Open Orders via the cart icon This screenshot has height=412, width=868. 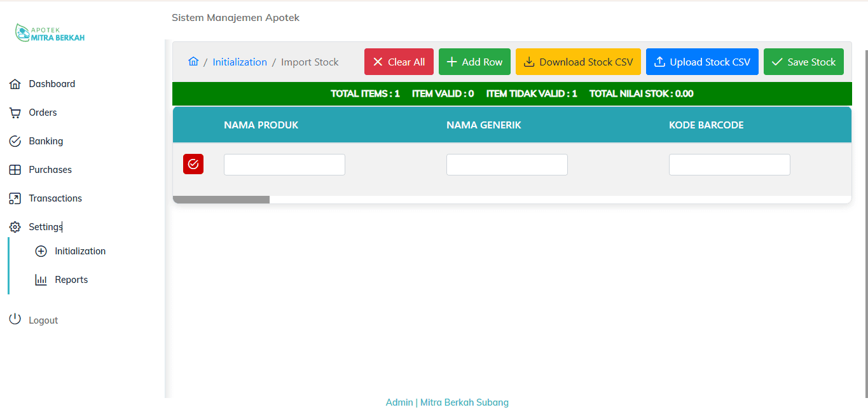[15, 112]
